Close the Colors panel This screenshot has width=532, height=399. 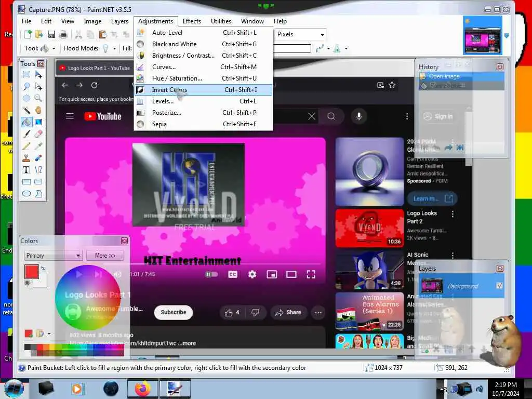click(x=125, y=241)
